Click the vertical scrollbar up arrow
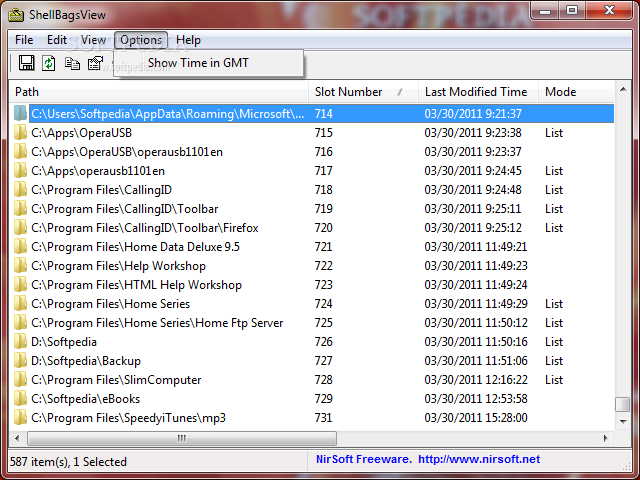 coord(623,89)
